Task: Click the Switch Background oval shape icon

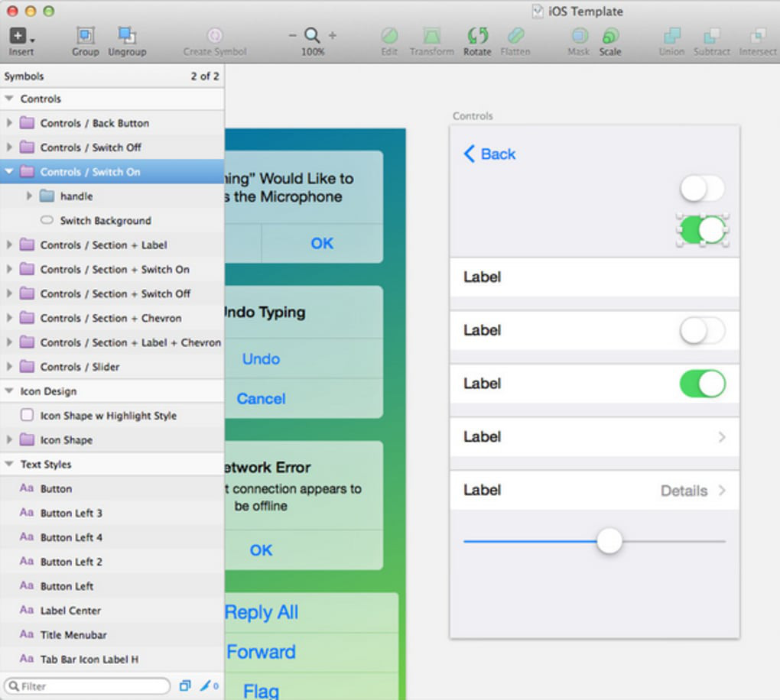Action: point(47,220)
